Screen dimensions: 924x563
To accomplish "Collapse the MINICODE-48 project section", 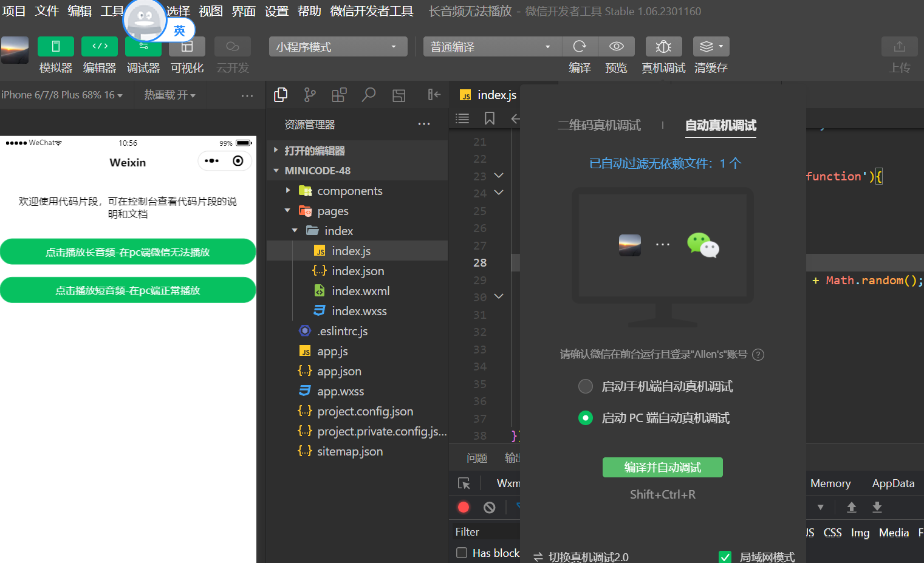I will (x=357, y=171).
